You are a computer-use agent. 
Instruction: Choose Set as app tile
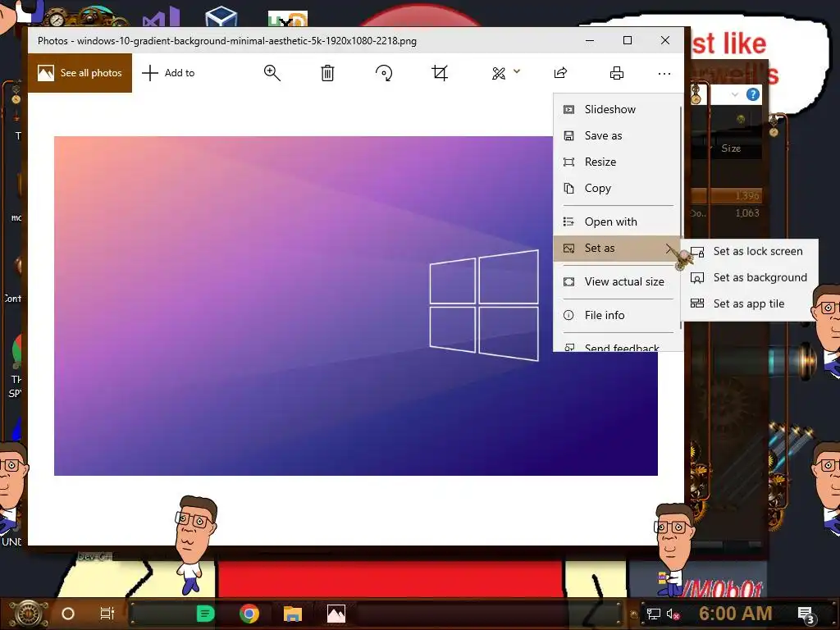(749, 304)
